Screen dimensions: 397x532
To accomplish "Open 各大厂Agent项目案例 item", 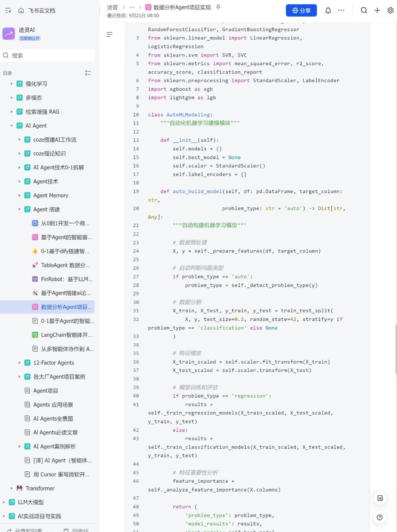I will coord(59,377).
